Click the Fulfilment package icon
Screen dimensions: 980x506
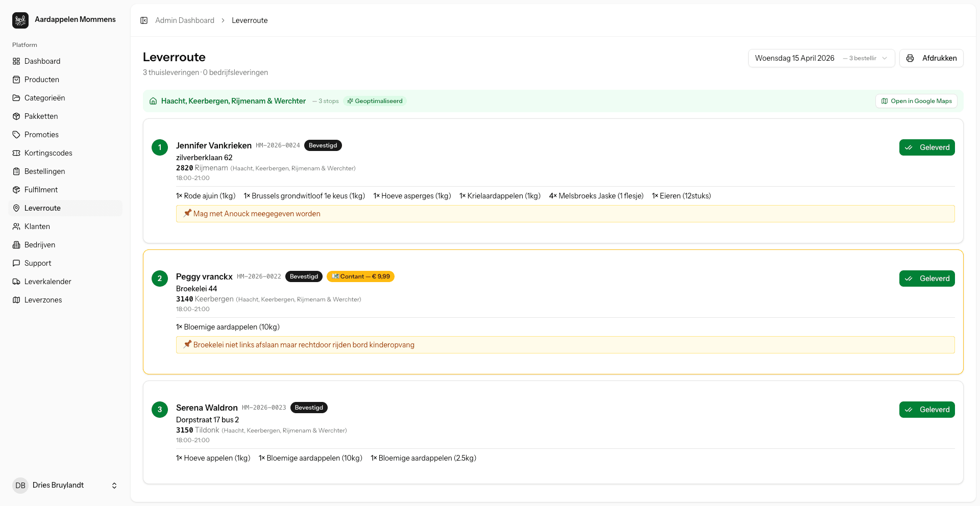[16, 190]
